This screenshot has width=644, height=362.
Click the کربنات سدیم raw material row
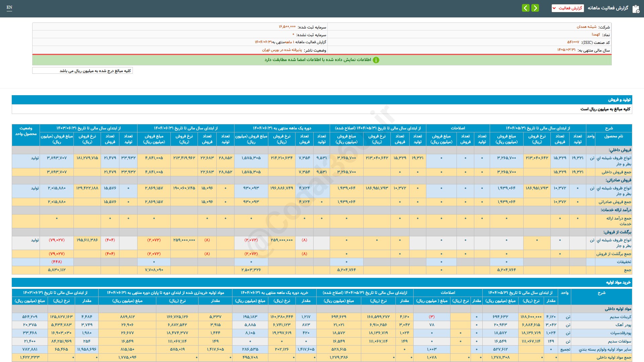(620, 317)
